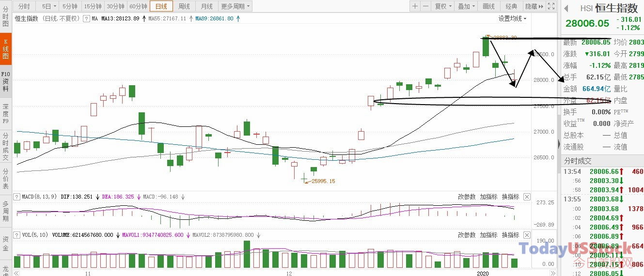Open 分时成交 sidebar tab
The image size is (644, 276).
coord(6,146)
